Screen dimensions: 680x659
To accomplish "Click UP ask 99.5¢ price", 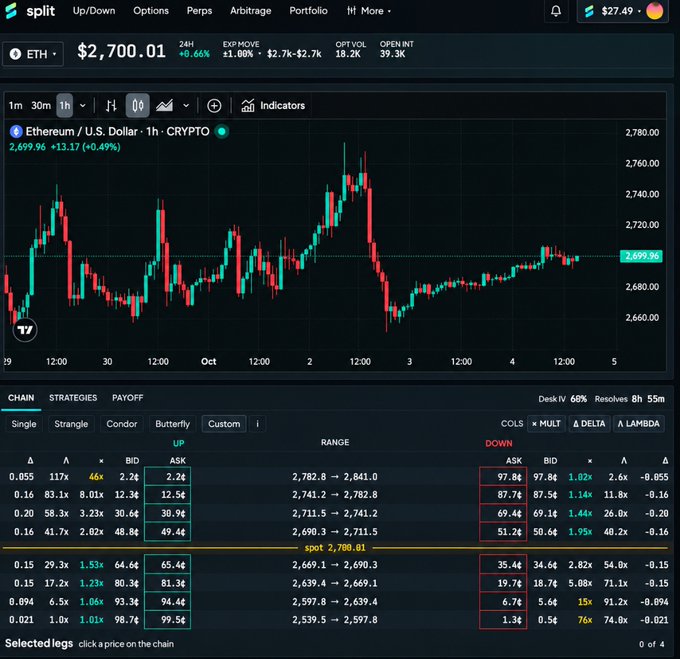I will pos(167,620).
